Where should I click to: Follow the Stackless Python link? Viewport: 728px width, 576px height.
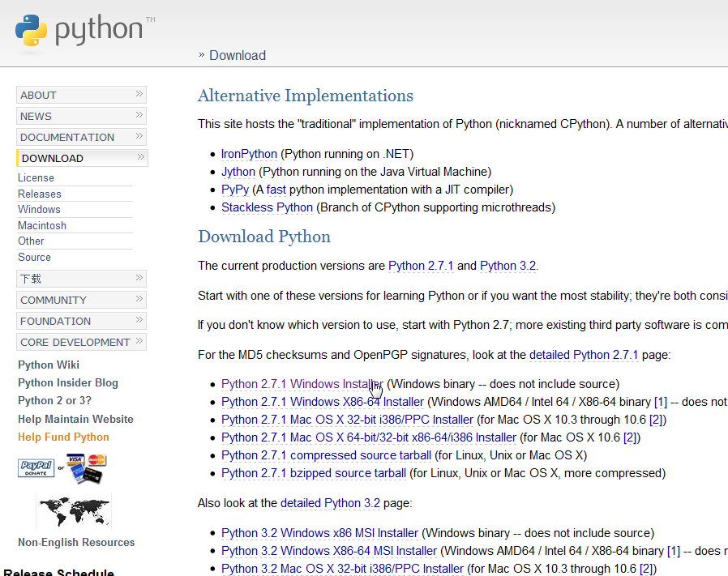[267, 207]
